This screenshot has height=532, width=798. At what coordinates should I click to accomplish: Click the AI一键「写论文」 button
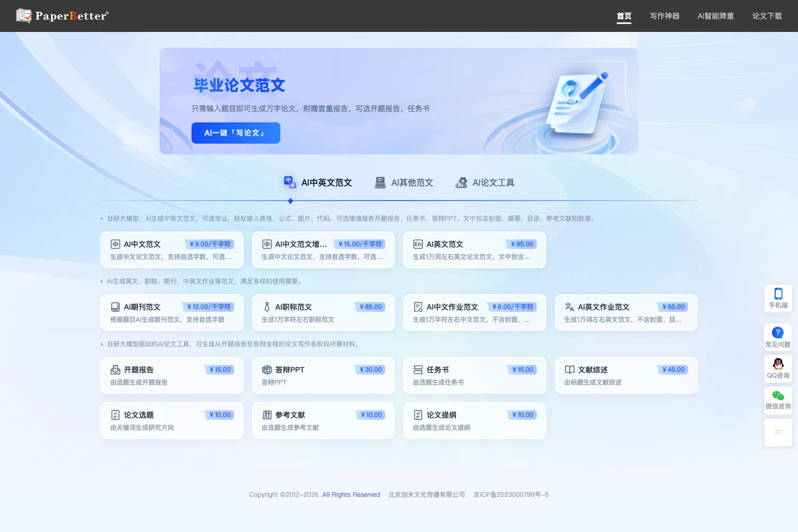[236, 133]
